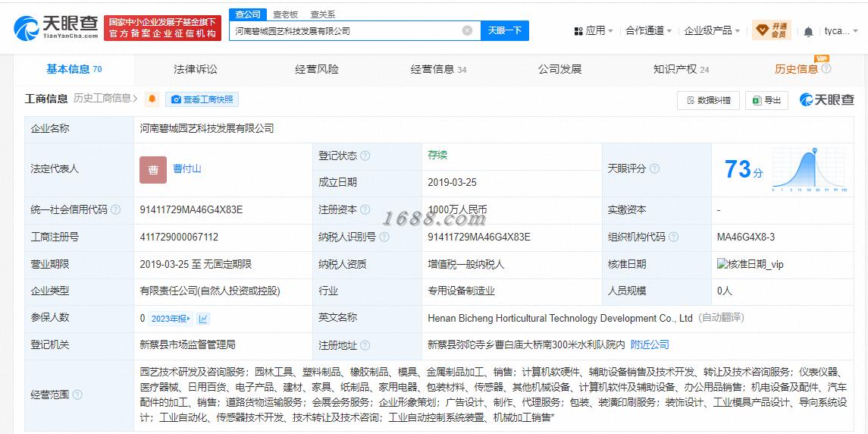Screen dimensions: 868x434
Task: Open help icon next to 纳税人识别号
Action: [x=384, y=237]
